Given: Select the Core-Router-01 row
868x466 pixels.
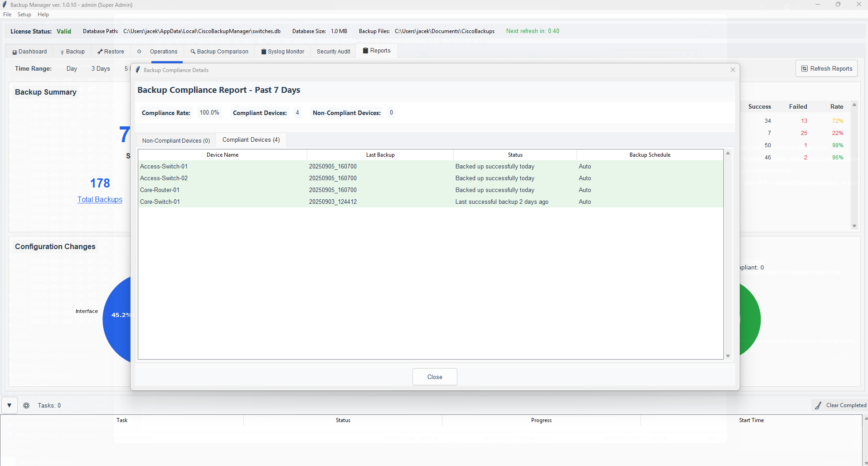Looking at the screenshot, I should coord(431,190).
